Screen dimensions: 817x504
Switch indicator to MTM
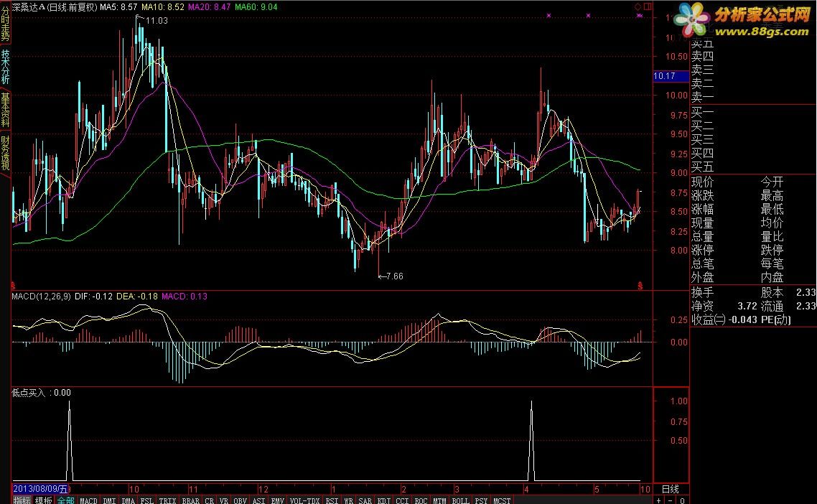point(440,500)
